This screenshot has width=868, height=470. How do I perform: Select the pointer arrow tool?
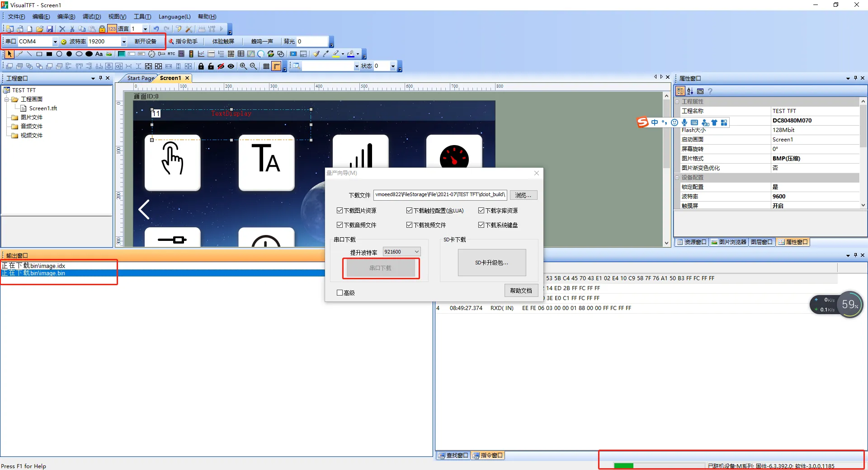pos(9,54)
